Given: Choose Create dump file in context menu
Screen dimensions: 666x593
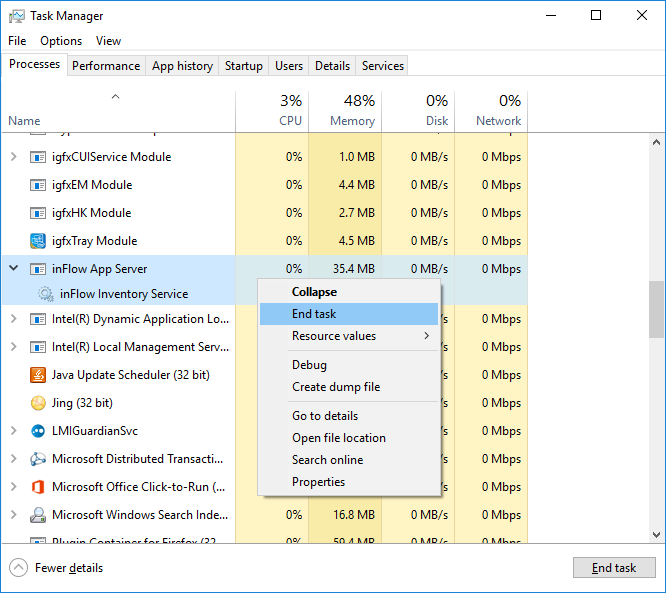Looking at the screenshot, I should [349, 387].
